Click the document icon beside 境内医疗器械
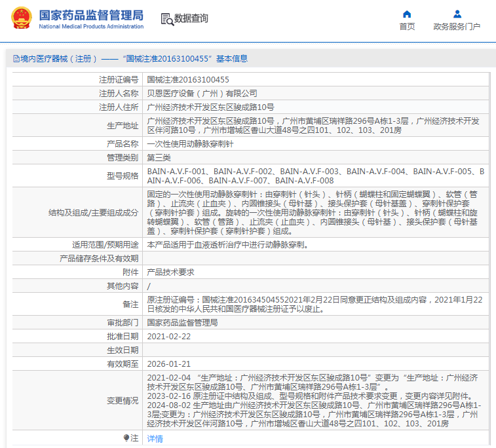The width and height of the screenshot is (496, 448). point(15,59)
